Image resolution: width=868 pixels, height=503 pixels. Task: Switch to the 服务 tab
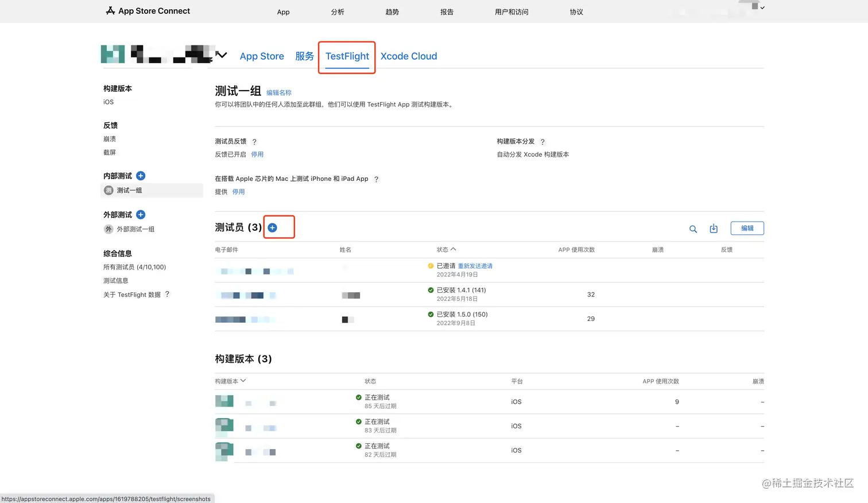pyautogui.click(x=304, y=56)
